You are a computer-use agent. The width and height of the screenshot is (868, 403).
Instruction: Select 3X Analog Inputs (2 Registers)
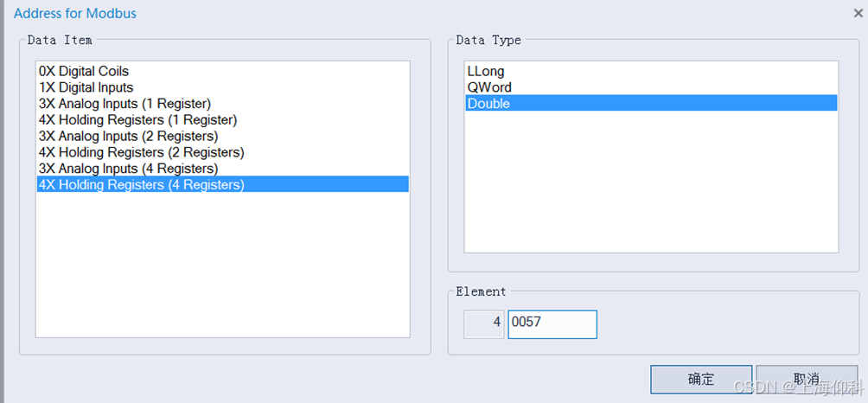[222, 136]
